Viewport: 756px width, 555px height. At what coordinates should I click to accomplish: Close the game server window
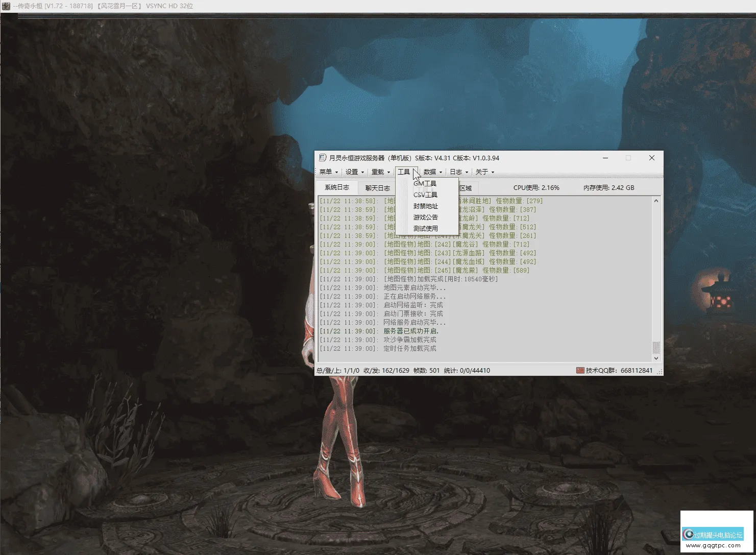tap(651, 158)
